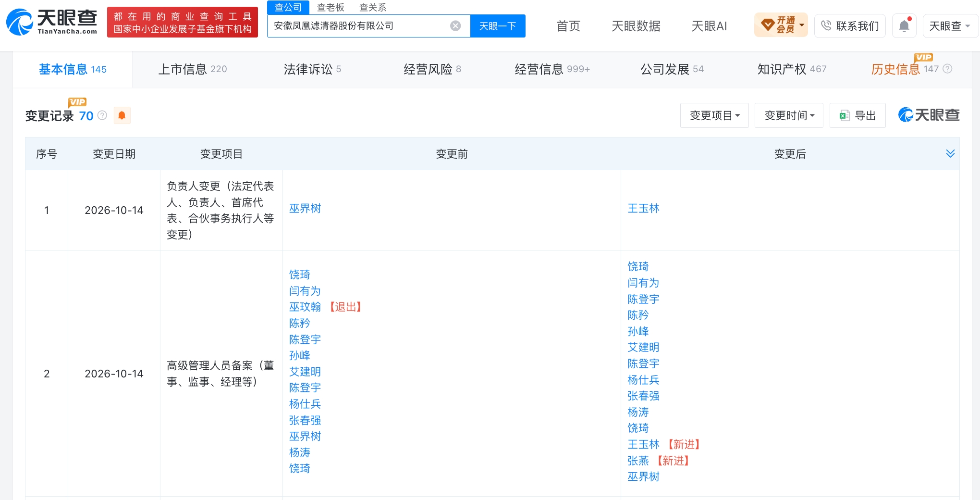This screenshot has height=500, width=980.
Task: Click 王玉林 link marked 新进
Action: point(643,444)
